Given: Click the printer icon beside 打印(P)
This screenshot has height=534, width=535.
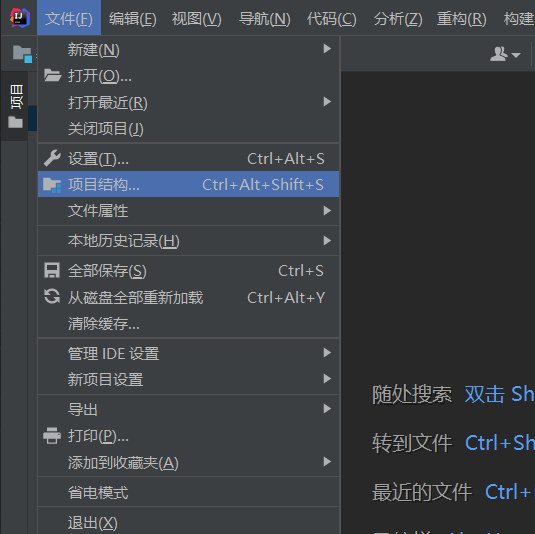Looking at the screenshot, I should point(52,435).
